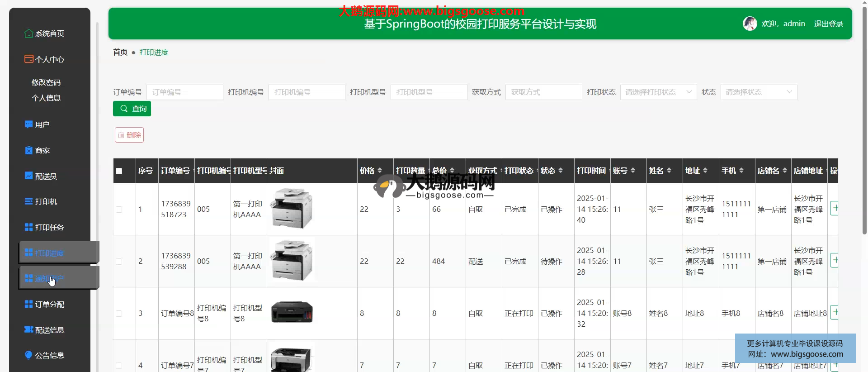
Task: Tick the checkbox for row 2
Action: [x=119, y=262]
